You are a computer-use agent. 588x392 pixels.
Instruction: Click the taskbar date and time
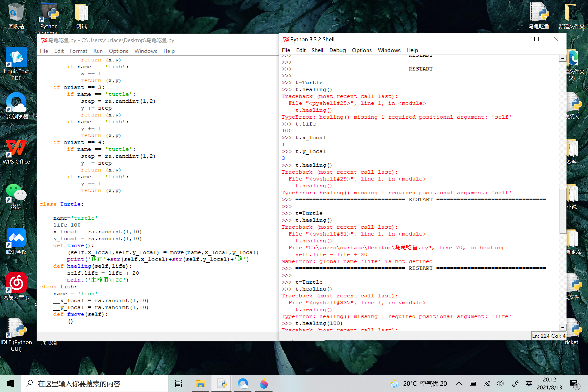tap(549, 383)
